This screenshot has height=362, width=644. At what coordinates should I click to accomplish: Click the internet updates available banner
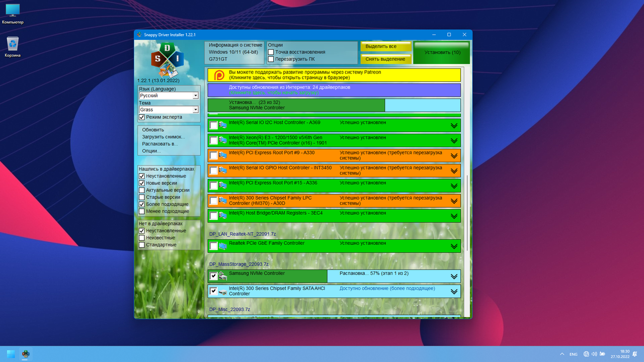pos(334,90)
